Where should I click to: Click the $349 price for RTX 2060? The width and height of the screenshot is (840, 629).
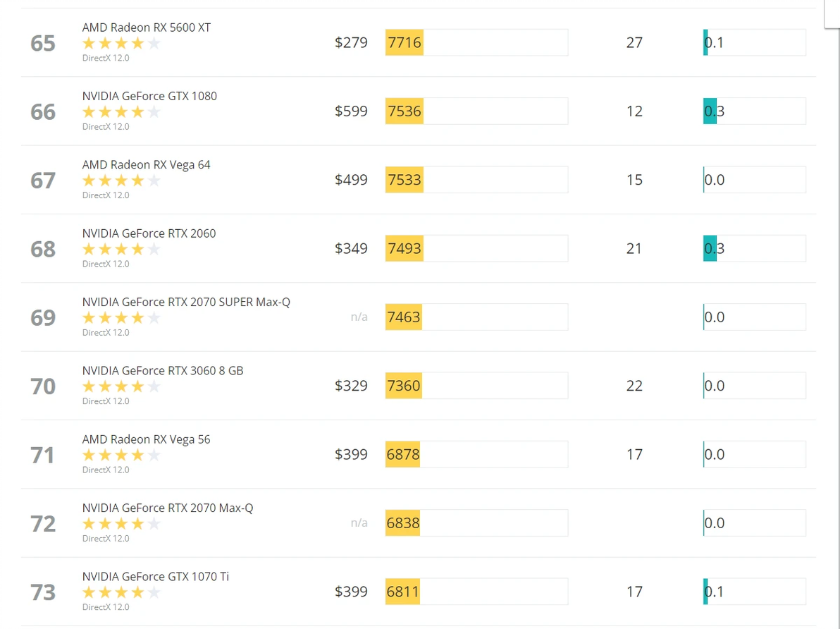351,248
